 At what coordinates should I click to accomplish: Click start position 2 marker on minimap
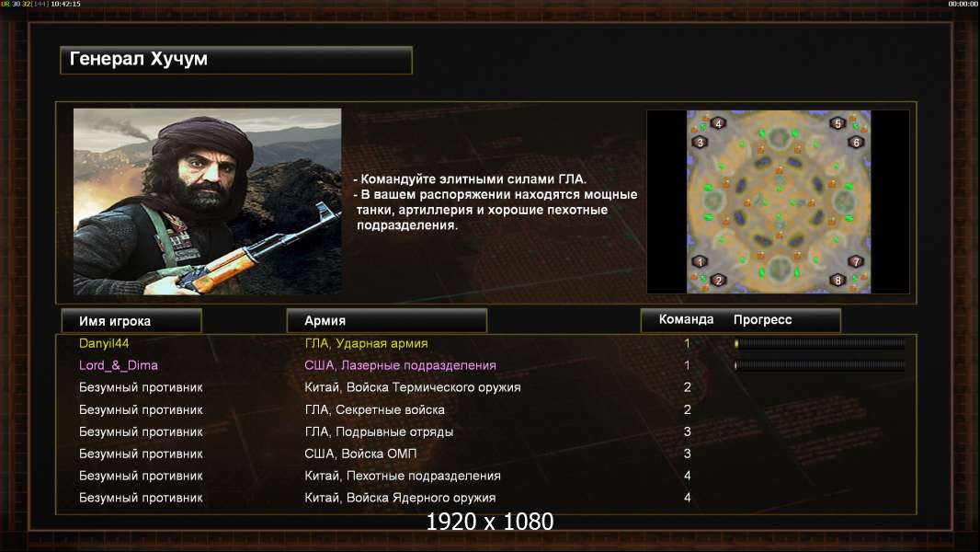coord(718,280)
